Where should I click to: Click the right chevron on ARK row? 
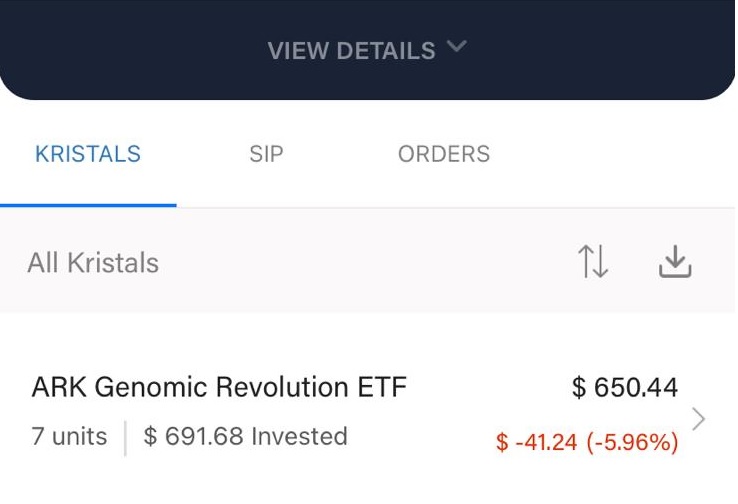point(698,419)
